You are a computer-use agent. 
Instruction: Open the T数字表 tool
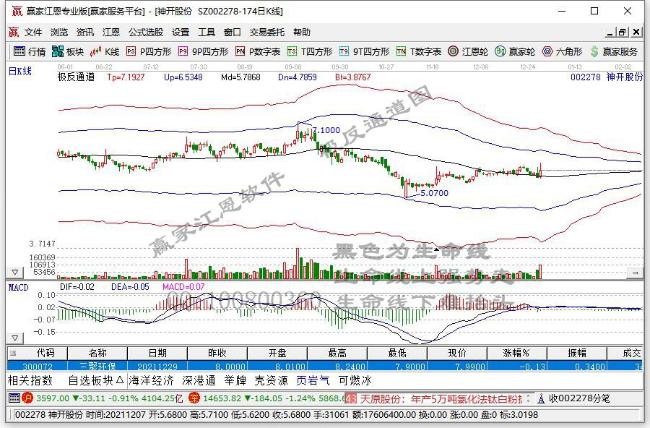coord(418,51)
